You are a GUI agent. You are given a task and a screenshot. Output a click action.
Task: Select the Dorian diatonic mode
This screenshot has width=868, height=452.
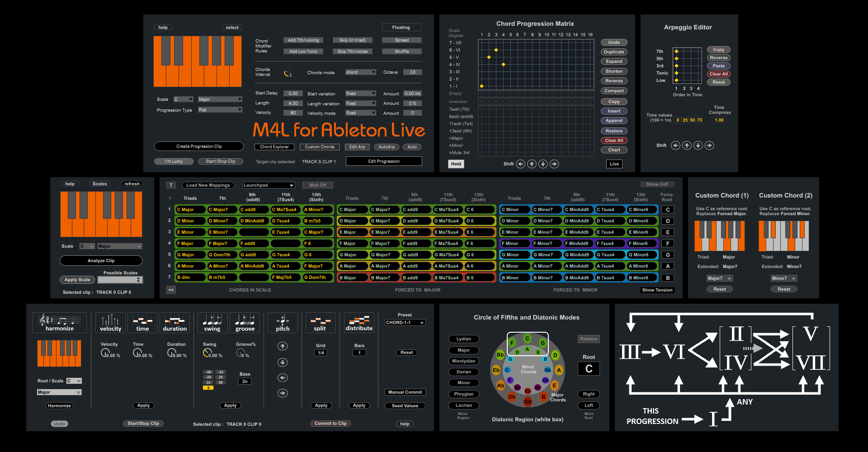coord(464,372)
